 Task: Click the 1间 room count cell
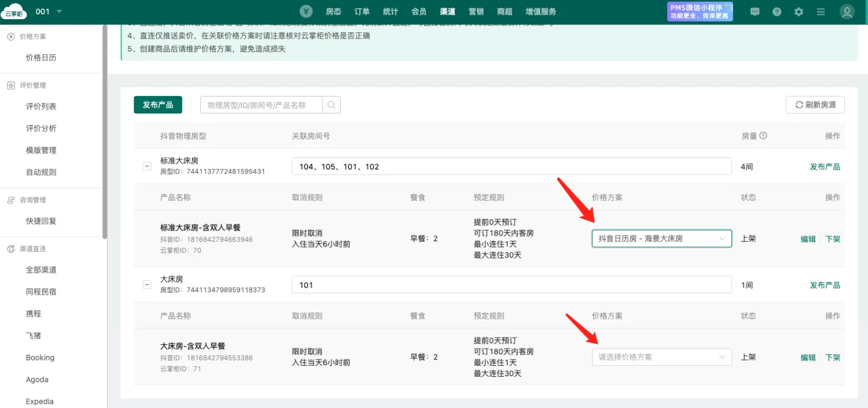click(x=747, y=285)
